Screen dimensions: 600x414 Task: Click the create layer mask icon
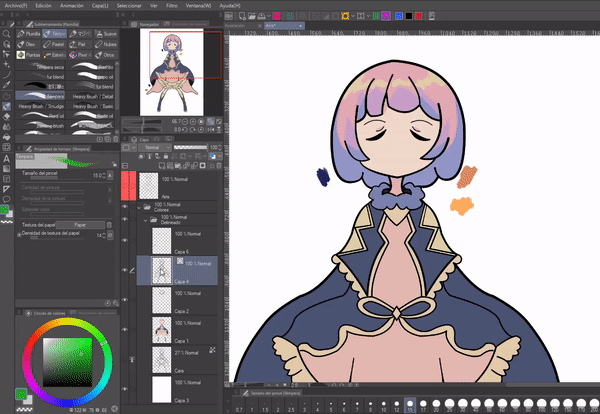click(x=203, y=166)
